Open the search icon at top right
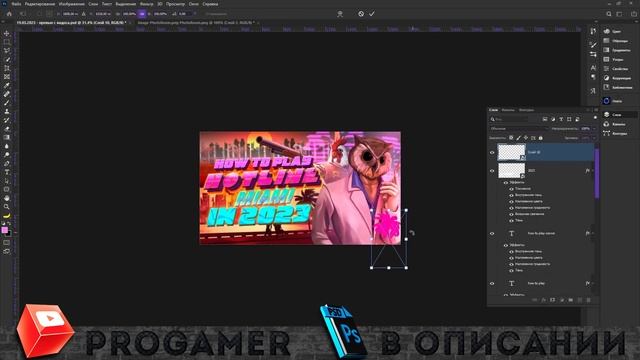640x360 pixels. (x=609, y=13)
